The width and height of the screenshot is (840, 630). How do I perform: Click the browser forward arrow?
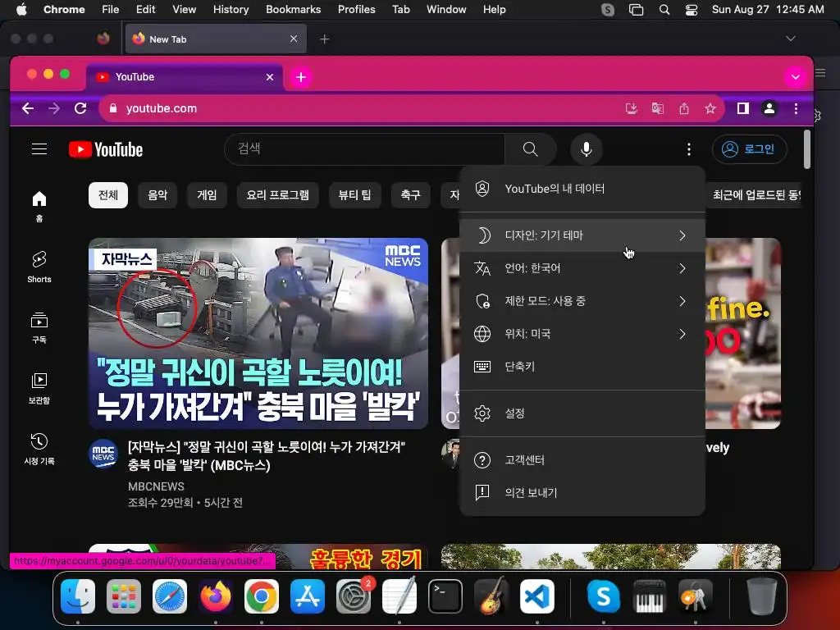(54, 109)
